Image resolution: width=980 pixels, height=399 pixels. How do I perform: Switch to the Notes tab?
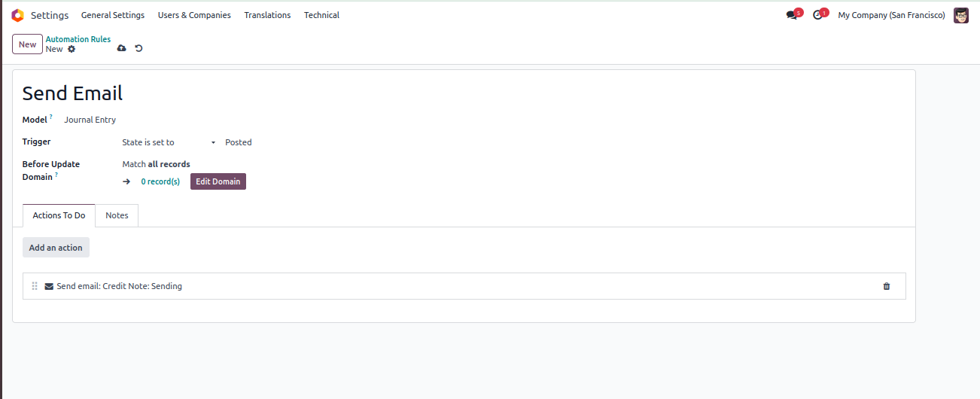click(117, 215)
